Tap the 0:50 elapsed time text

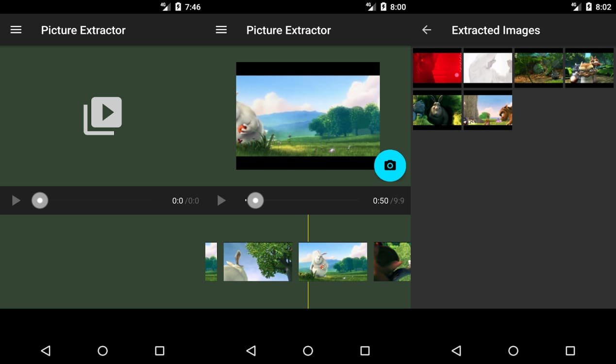[x=381, y=201]
